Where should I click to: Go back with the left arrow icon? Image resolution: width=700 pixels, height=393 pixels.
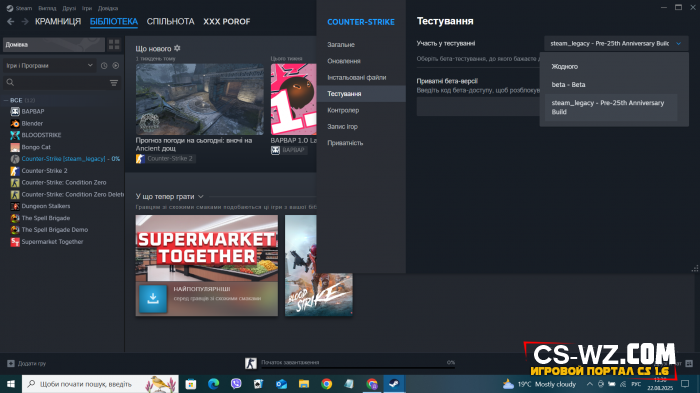(x=11, y=21)
